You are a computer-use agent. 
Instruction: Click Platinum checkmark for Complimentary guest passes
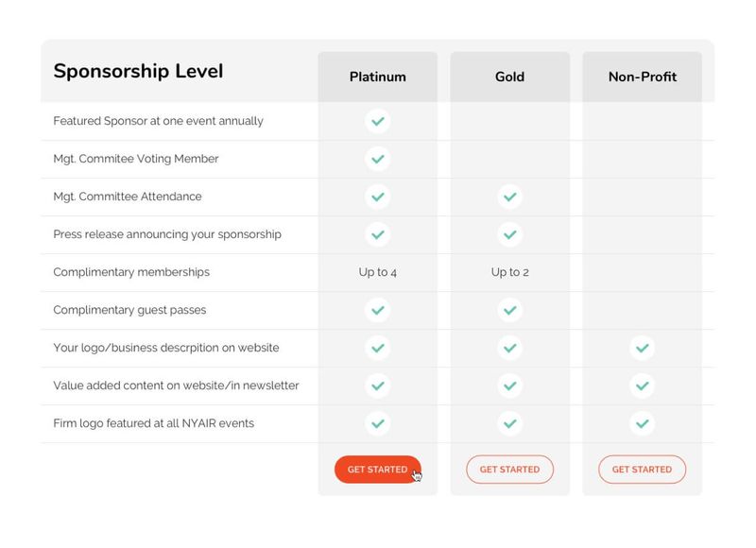[x=377, y=310]
